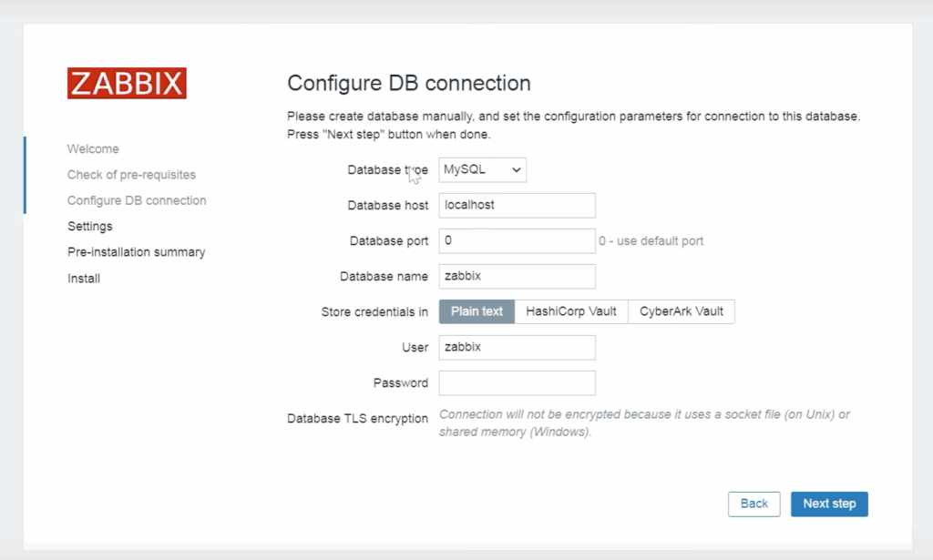This screenshot has width=933, height=560.
Task: Select Configure DB connection sidebar step
Action: 137,200
